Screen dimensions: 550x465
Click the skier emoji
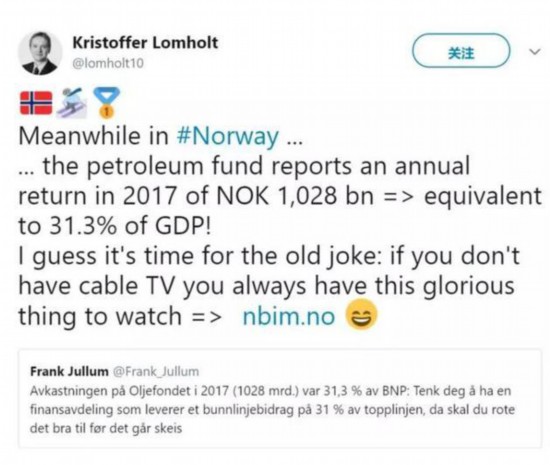coord(72,102)
